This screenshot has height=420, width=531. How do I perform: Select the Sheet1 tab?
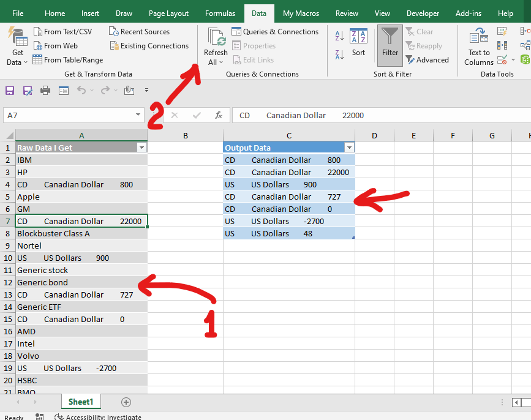[x=81, y=402]
